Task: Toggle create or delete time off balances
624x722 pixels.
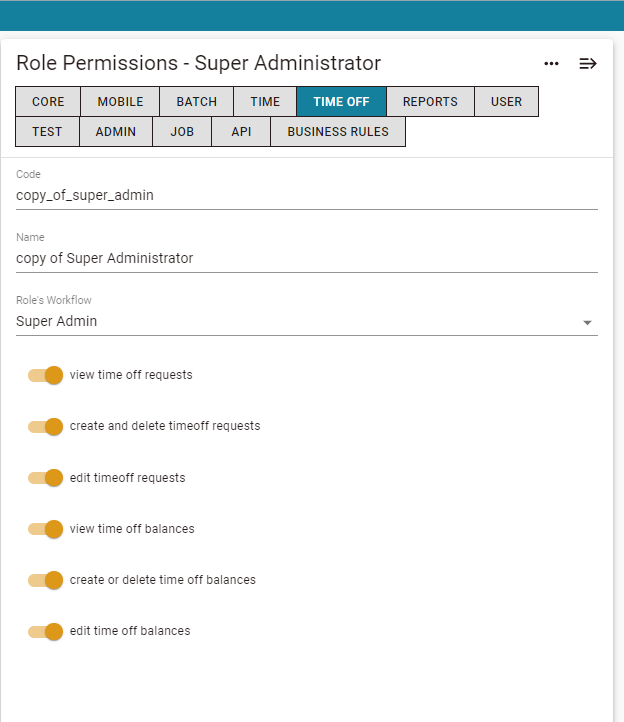Action: point(45,580)
